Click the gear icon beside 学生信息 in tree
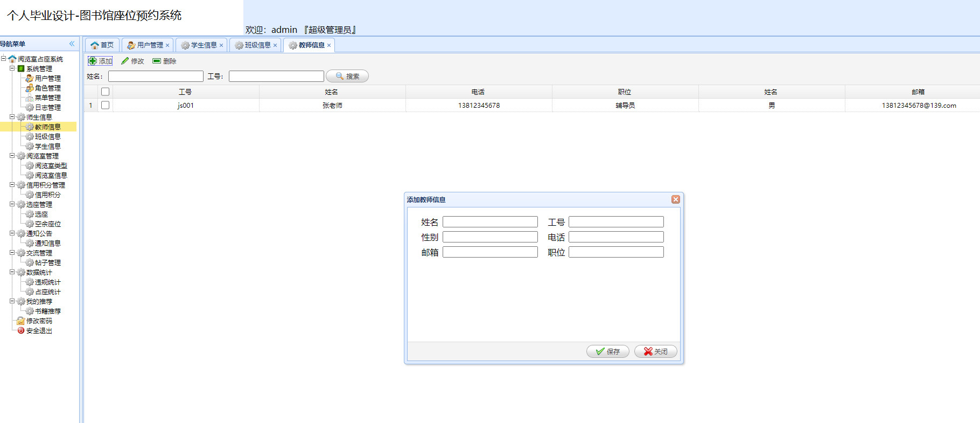This screenshot has height=423, width=980. 30,147
